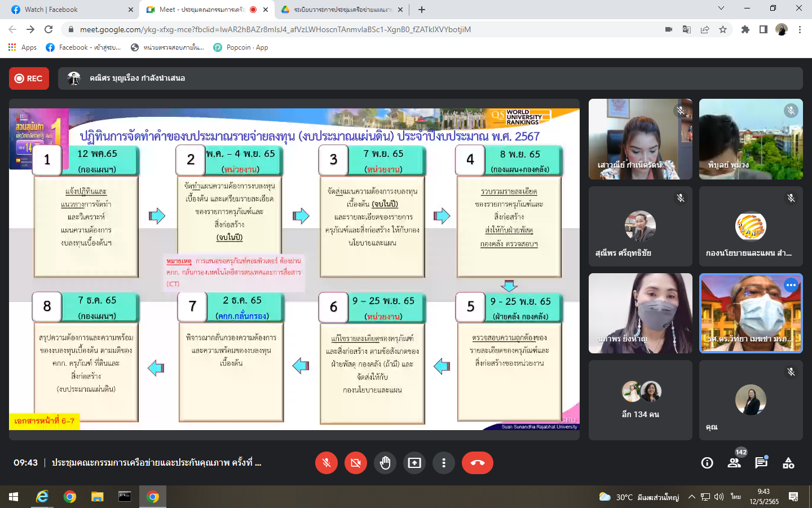Open new browser tab
Viewport: 812px width, 508px height.
(422, 10)
